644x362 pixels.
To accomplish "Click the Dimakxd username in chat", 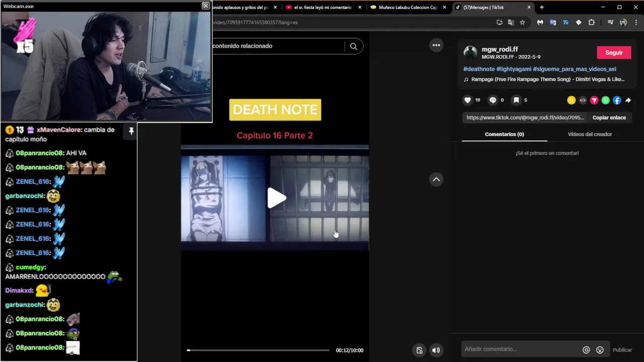I will tap(19, 291).
